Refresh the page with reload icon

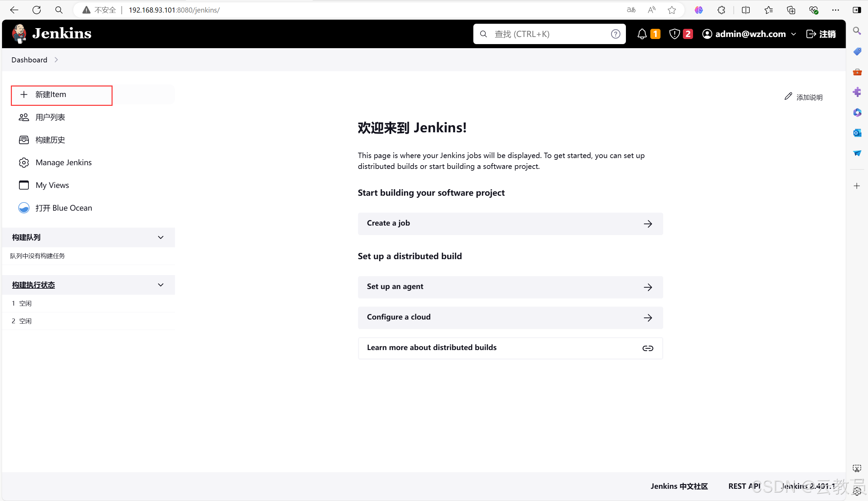[x=37, y=10]
